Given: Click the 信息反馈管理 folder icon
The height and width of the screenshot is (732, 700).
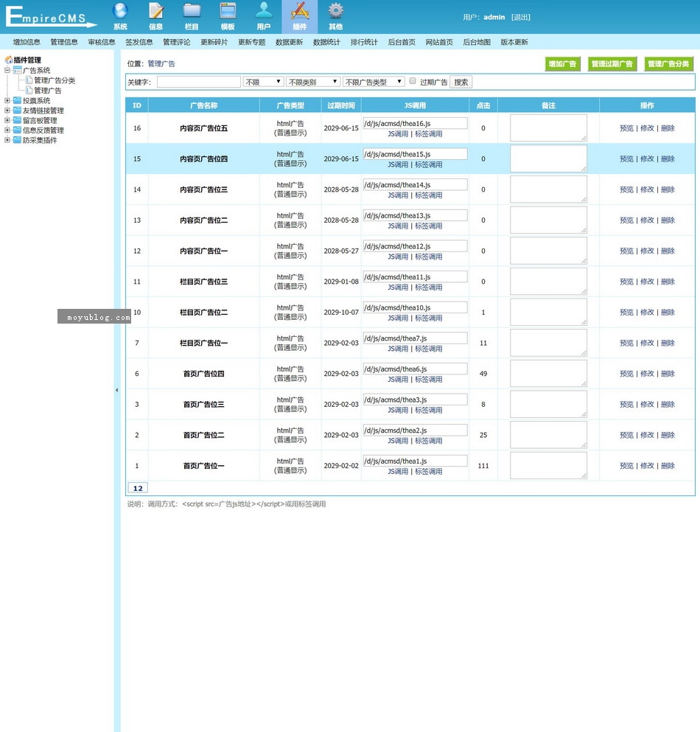Looking at the screenshot, I should pyautogui.click(x=18, y=130).
